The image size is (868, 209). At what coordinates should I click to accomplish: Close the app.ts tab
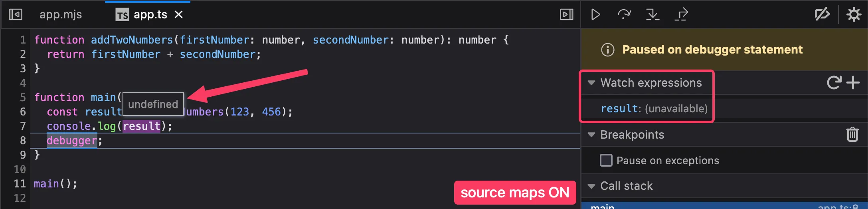click(179, 15)
